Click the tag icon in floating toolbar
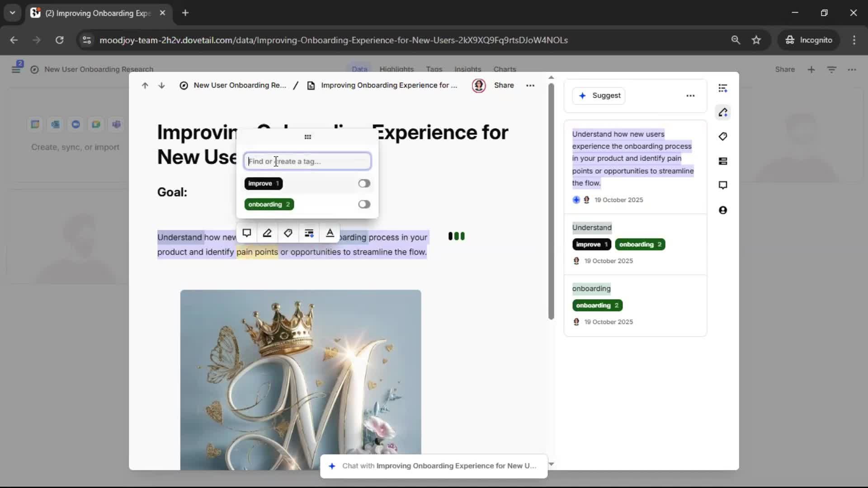868x488 pixels. tap(288, 233)
